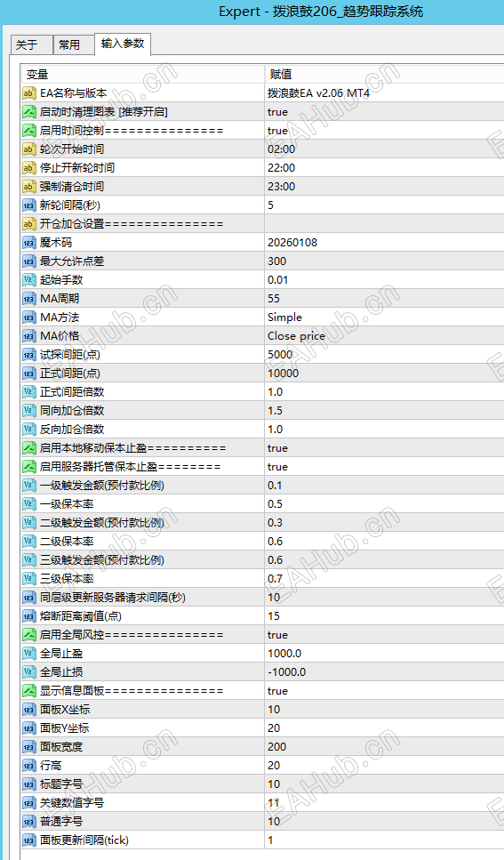Screen dimensions: 504x860
Task: Change the true value for 显示信息面板
Action: click(x=277, y=690)
